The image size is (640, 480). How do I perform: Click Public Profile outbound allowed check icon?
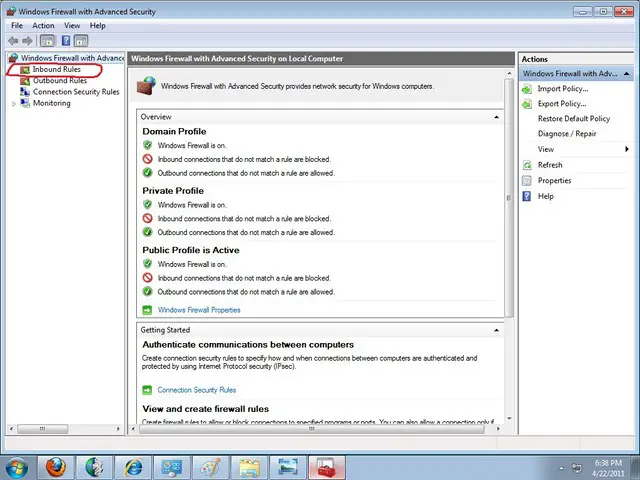click(147, 292)
